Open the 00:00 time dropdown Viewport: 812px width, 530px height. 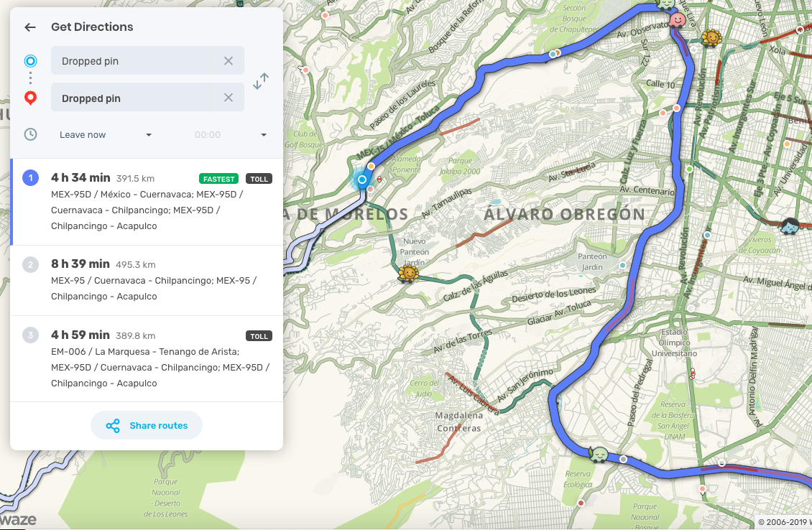point(230,135)
